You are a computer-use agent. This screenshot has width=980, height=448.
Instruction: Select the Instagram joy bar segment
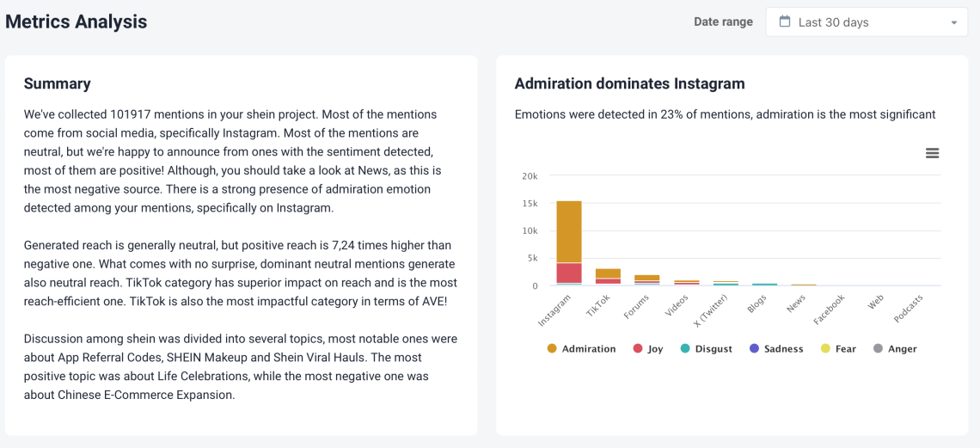[569, 273]
